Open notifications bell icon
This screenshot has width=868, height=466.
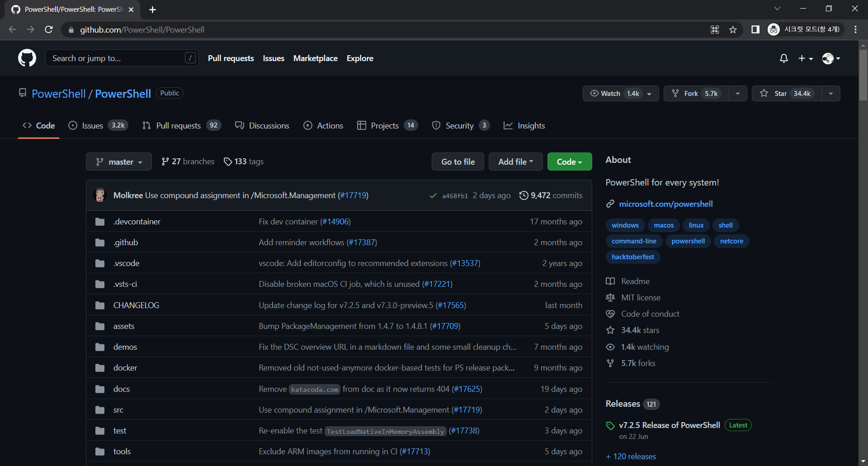(x=784, y=58)
